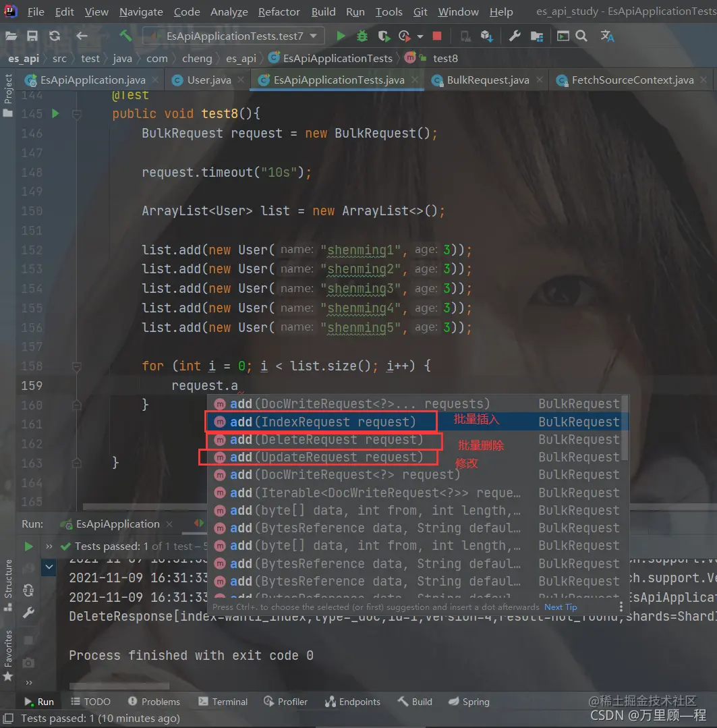
Task: Click the blue down-chevron in Run console
Action: click(49, 567)
